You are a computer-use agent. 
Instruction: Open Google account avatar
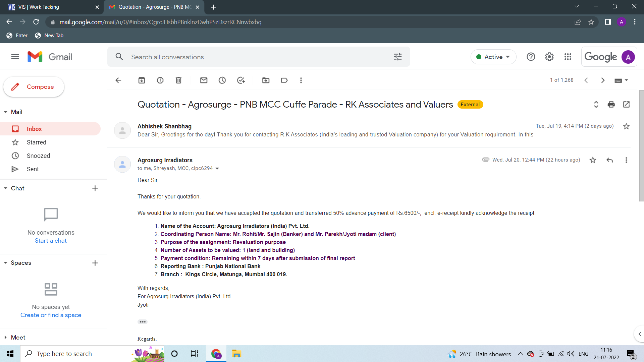pyautogui.click(x=628, y=57)
